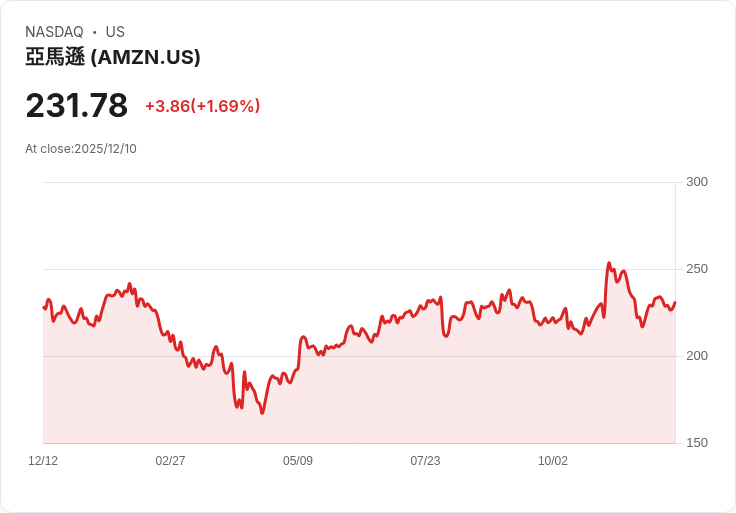Select the 05/09 date axis label
Image resolution: width=736 pixels, height=513 pixels.
(298, 461)
